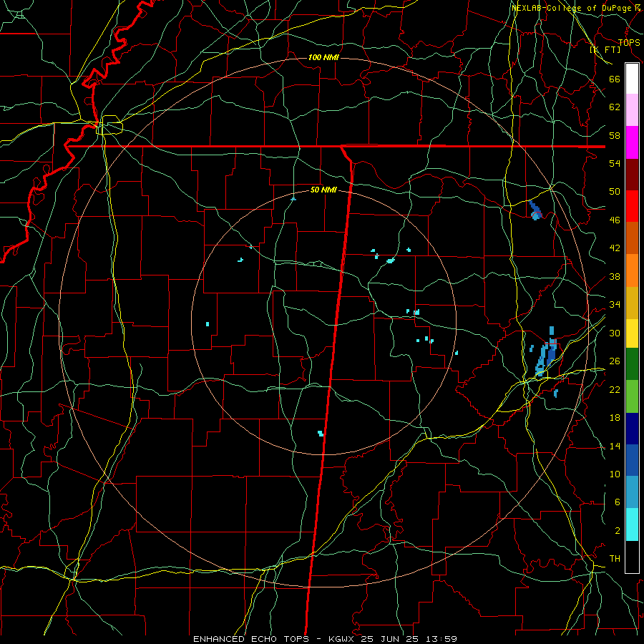The height and width of the screenshot is (644, 644).
Task: Click the yellow legend swatch
Action: pyautogui.click(x=632, y=333)
